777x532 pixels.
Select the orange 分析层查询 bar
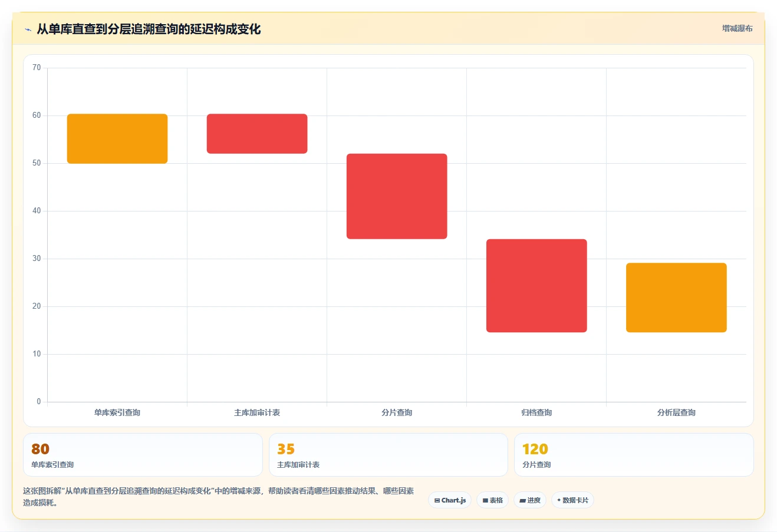[x=676, y=298]
